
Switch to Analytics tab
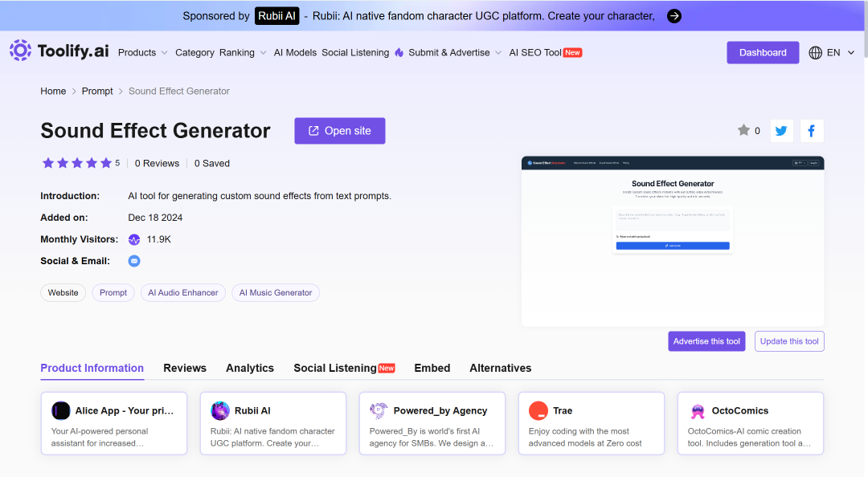pyautogui.click(x=250, y=368)
